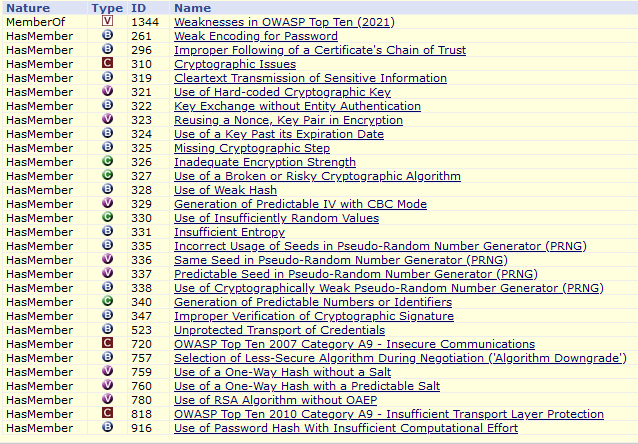
Task: Open Key Exchange without Entity Authentication link
Action: click(x=297, y=106)
